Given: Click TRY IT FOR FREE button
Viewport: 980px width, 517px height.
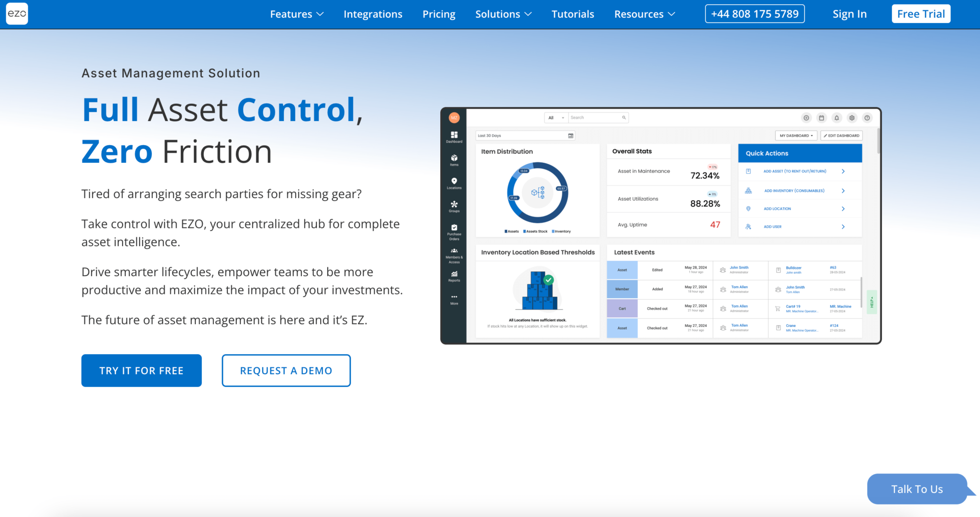Looking at the screenshot, I should [142, 371].
